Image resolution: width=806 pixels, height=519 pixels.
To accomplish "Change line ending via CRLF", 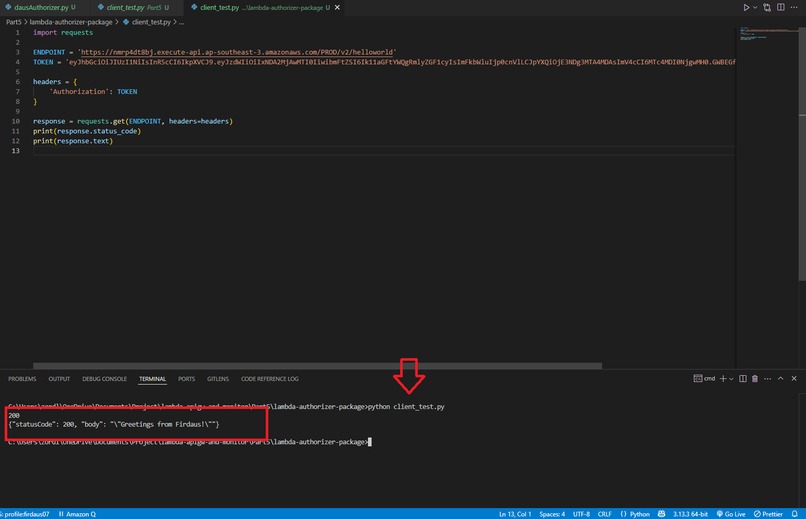I will pos(604,514).
